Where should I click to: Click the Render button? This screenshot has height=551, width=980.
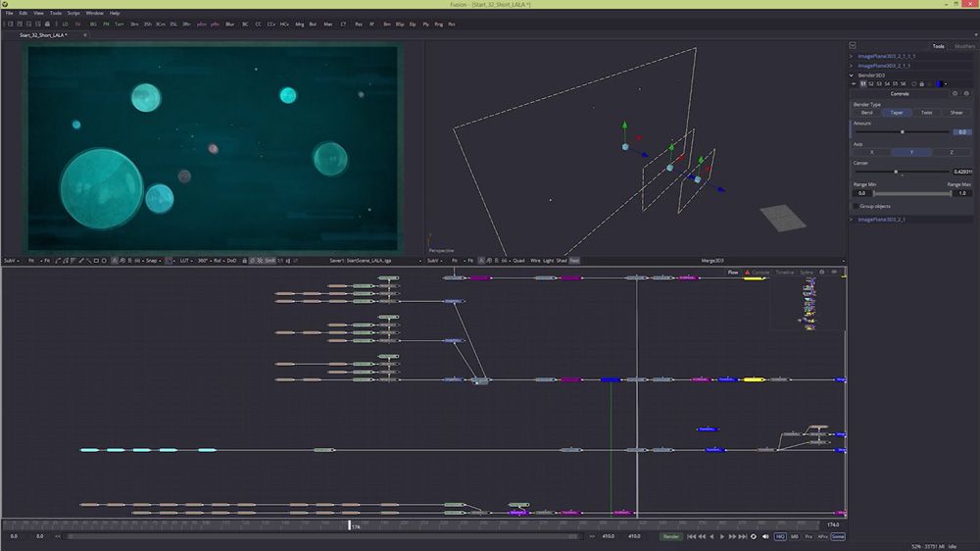[671, 536]
